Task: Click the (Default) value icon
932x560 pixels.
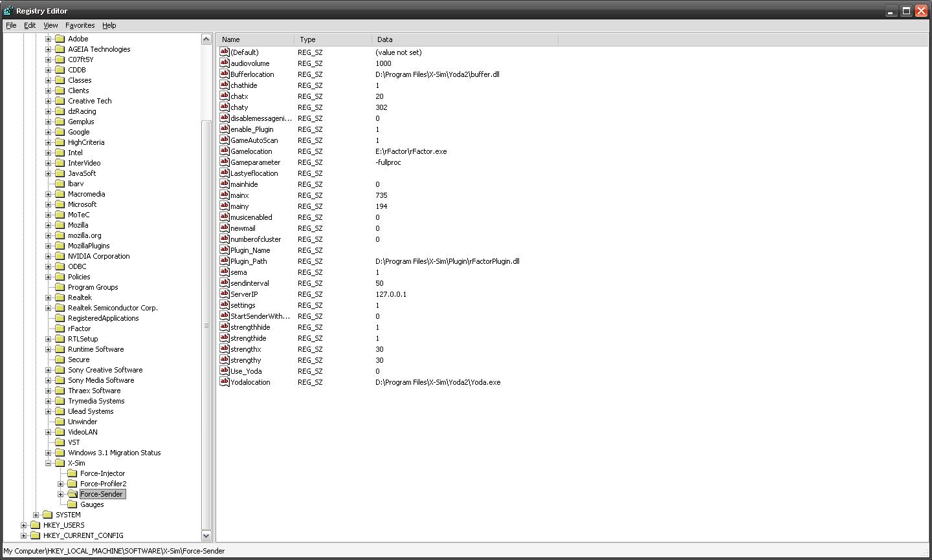Action: (x=225, y=52)
